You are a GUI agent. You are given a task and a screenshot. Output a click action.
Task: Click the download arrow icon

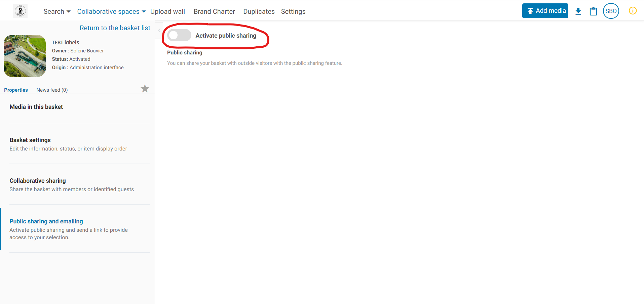point(578,11)
